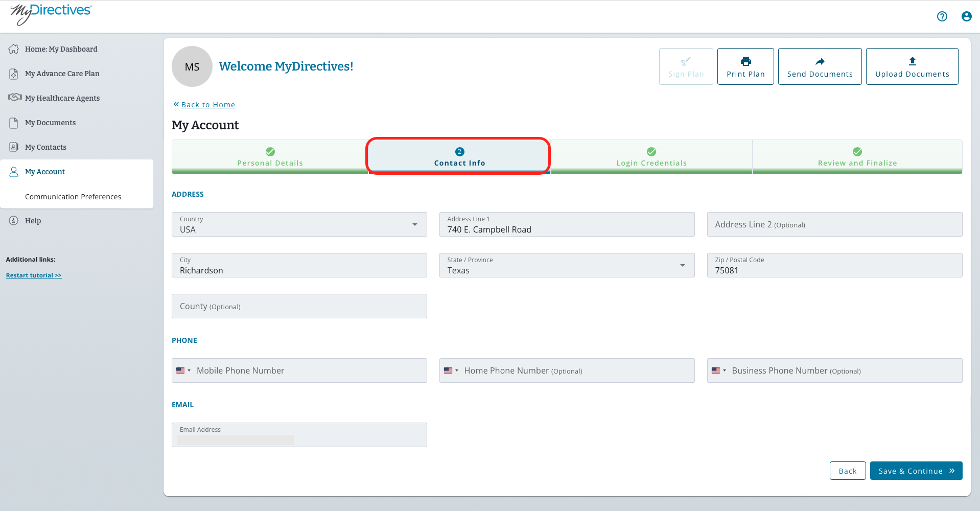980x511 pixels.
Task: Go to the Login Credentials step tab
Action: point(651,157)
